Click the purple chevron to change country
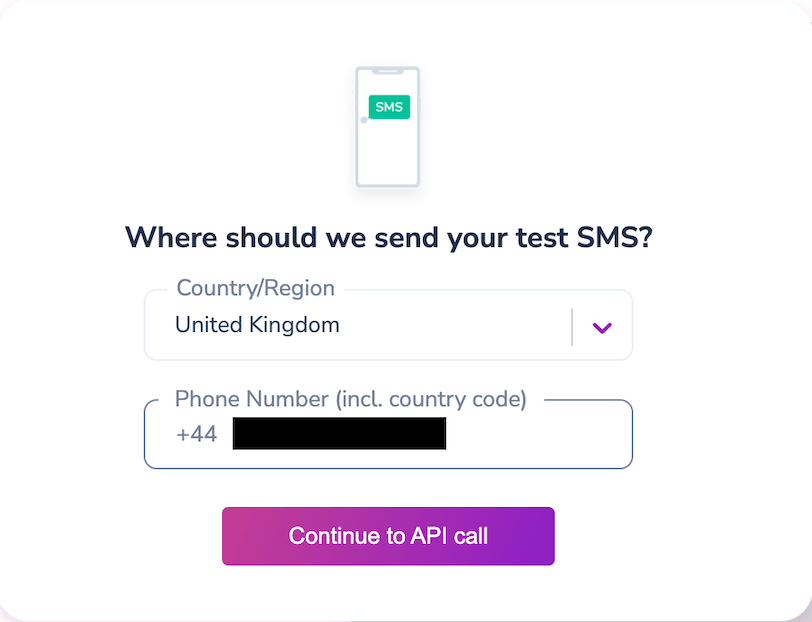This screenshot has height=622, width=812. (601, 325)
